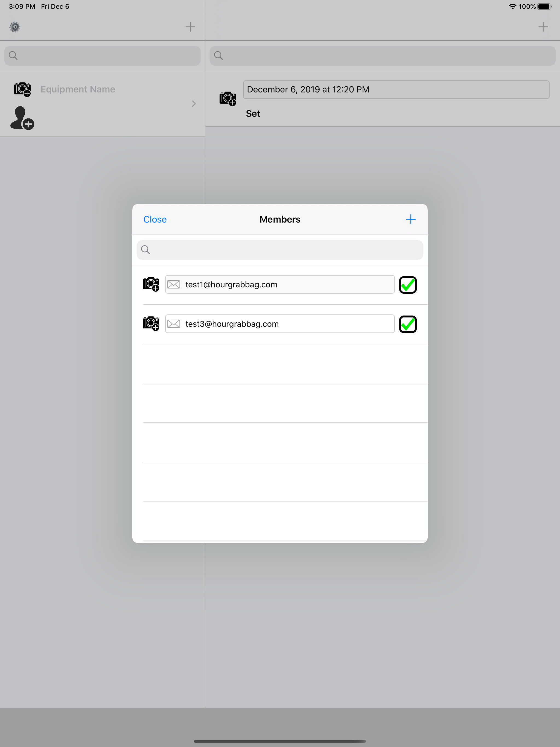Tap camera icon for test3@hourgrabbag.com
560x747 pixels.
tap(151, 324)
